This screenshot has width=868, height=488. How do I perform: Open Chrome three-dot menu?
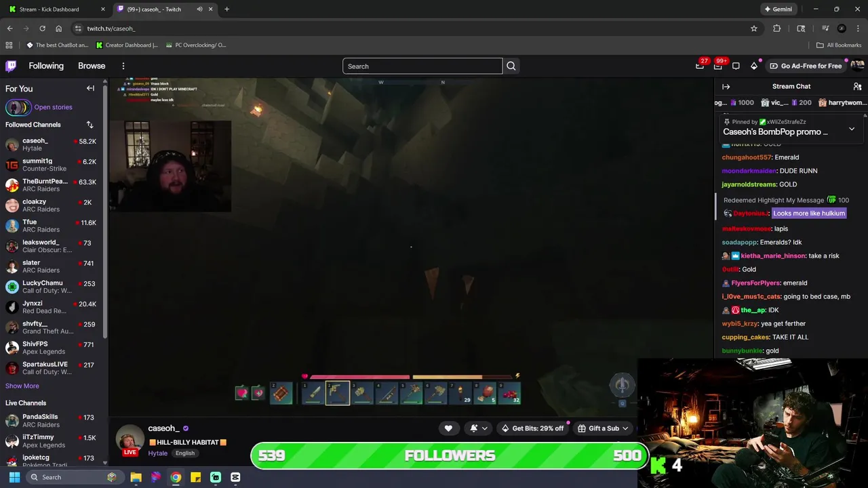(x=858, y=28)
